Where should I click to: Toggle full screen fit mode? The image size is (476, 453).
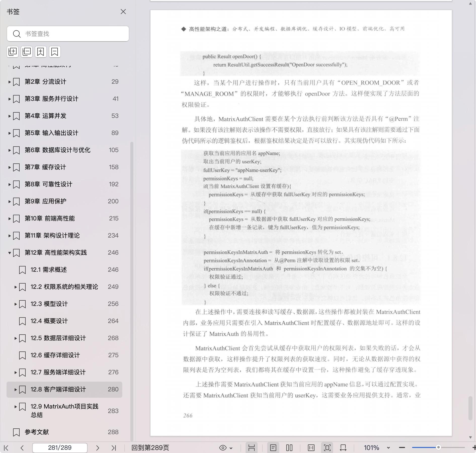point(327,448)
